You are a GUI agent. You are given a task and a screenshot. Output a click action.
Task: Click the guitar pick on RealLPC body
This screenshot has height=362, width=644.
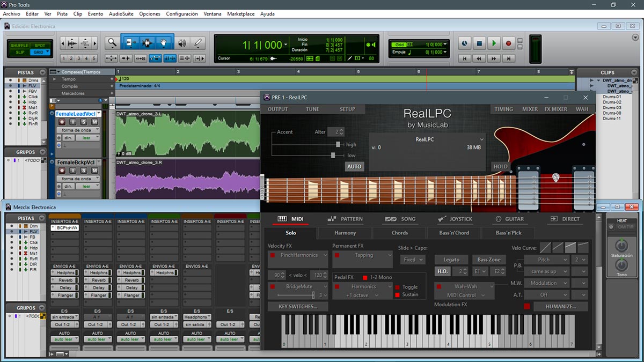pos(557,178)
